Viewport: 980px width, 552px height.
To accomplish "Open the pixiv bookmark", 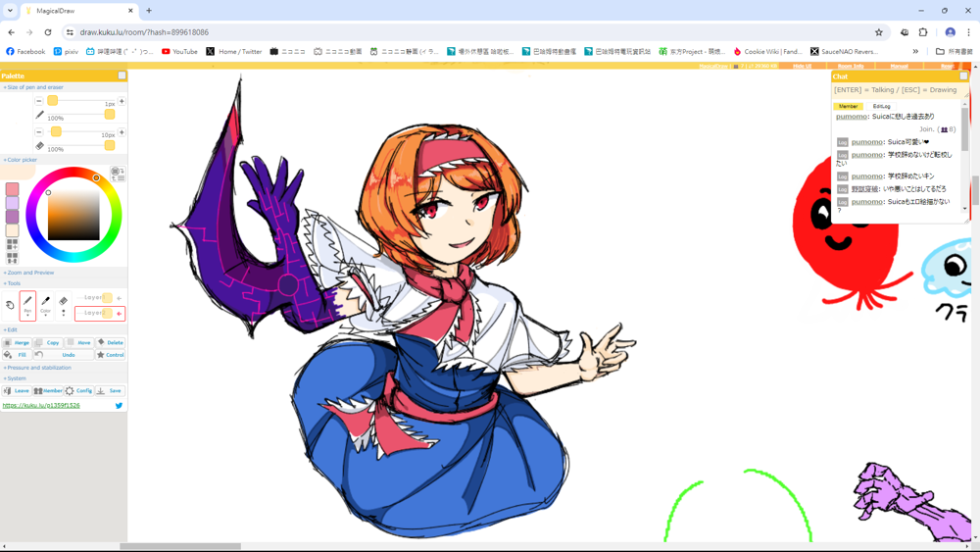I will coord(66,51).
